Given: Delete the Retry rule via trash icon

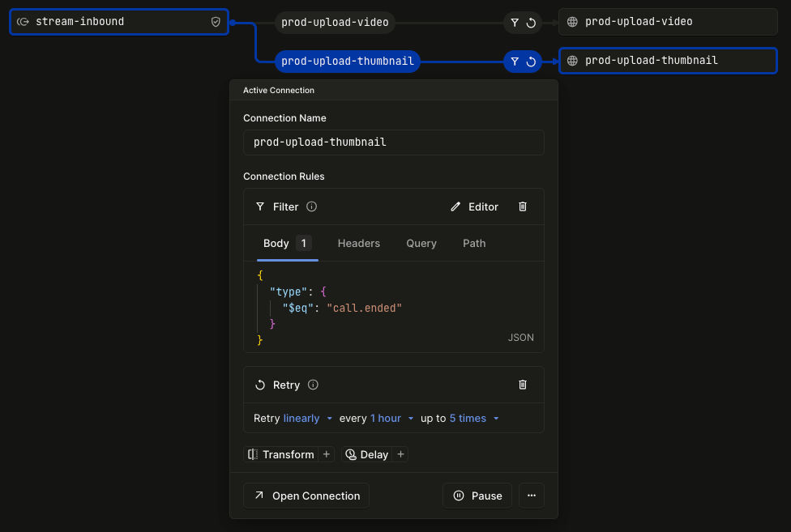Looking at the screenshot, I should pos(523,385).
